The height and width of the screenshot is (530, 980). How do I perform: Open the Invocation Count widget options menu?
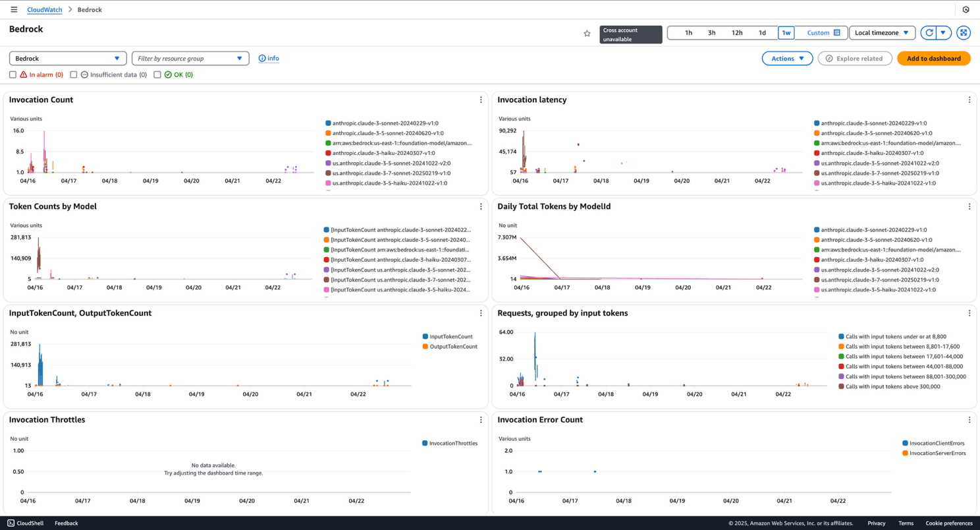click(x=481, y=100)
